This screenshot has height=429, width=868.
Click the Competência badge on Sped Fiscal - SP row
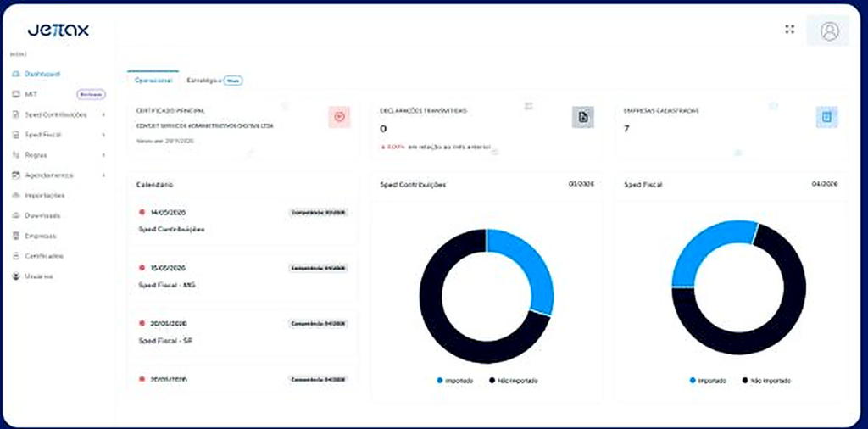coord(319,323)
